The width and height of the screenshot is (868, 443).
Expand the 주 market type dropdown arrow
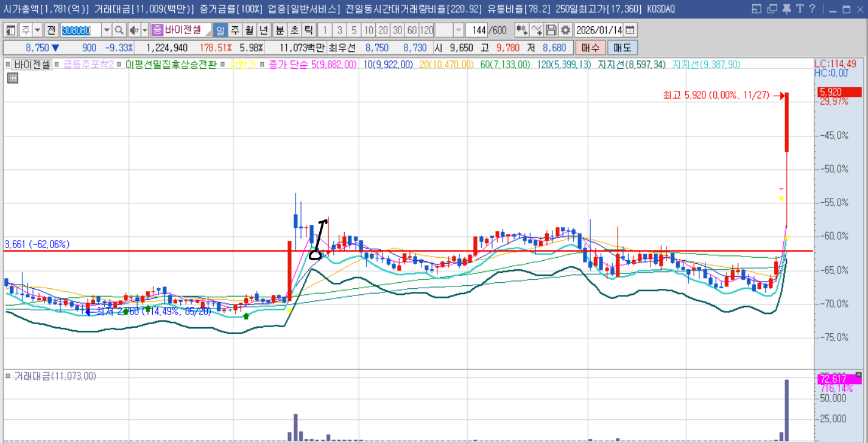[38, 30]
